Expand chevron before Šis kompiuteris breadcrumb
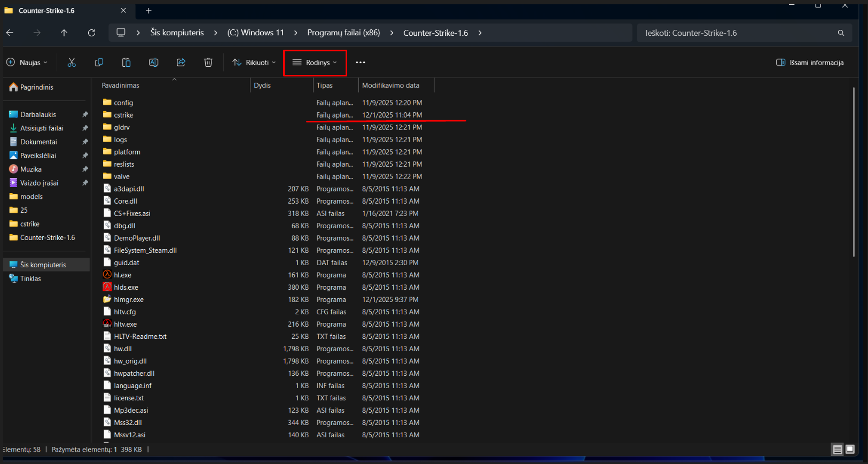 (x=138, y=33)
